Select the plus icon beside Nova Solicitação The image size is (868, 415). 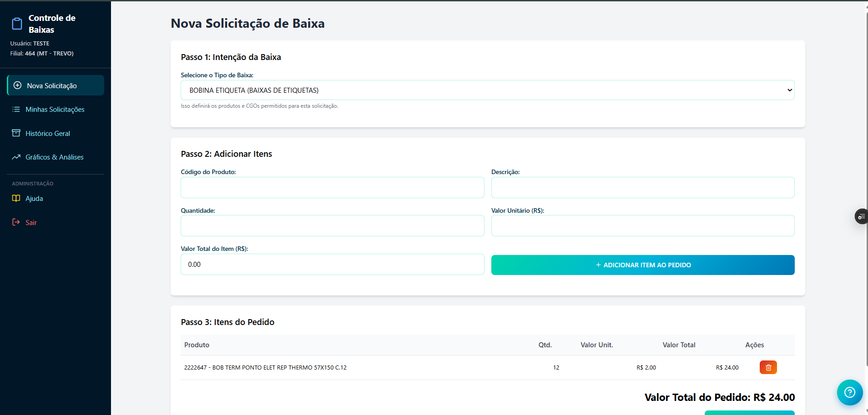click(x=17, y=85)
